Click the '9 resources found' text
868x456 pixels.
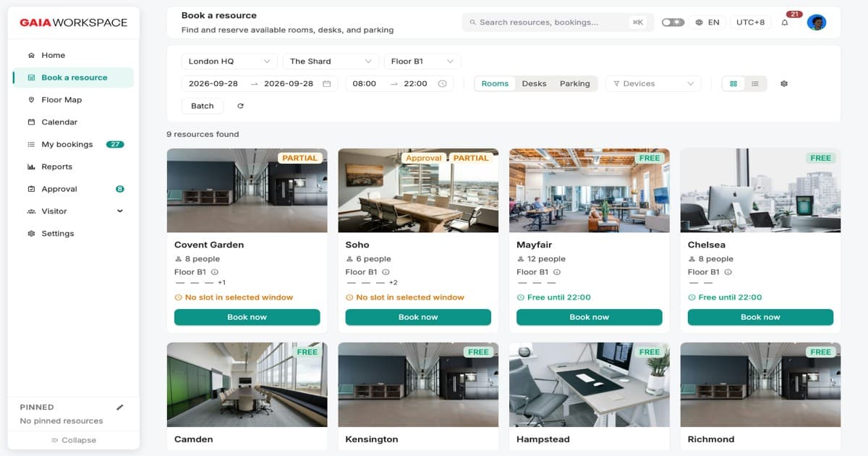click(x=203, y=134)
